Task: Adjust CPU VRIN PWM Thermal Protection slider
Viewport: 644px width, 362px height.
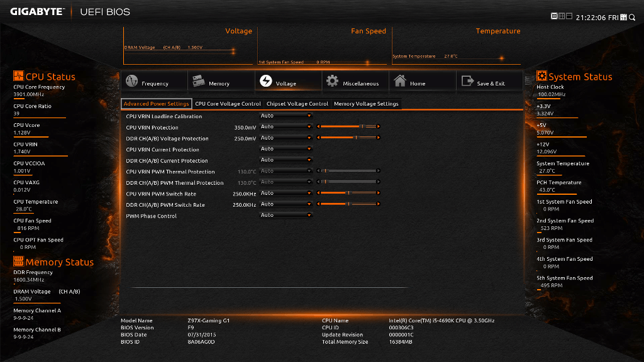Action: pyautogui.click(x=348, y=171)
